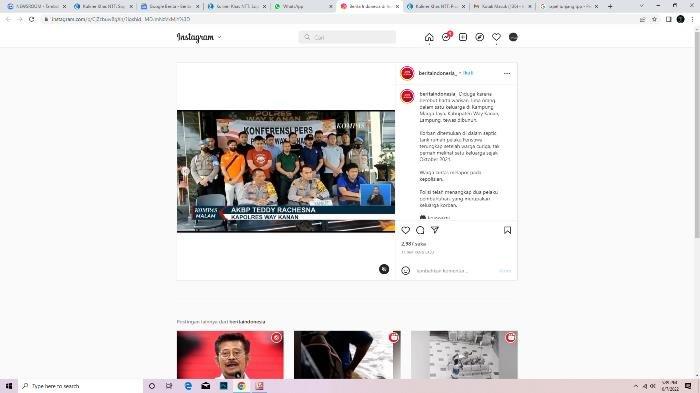Open the Instagram Home icon
The height and width of the screenshot is (393, 700).
pyautogui.click(x=429, y=37)
